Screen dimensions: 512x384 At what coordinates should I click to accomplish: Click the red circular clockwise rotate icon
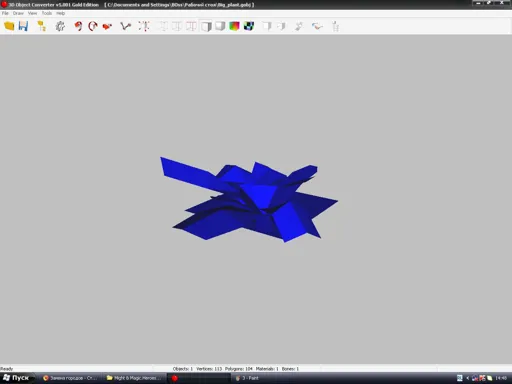pyautogui.click(x=92, y=26)
